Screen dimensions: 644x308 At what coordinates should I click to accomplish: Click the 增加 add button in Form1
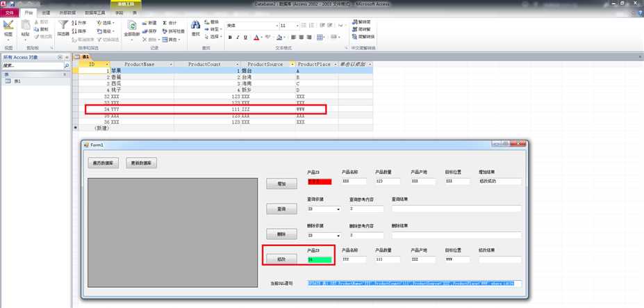click(281, 184)
